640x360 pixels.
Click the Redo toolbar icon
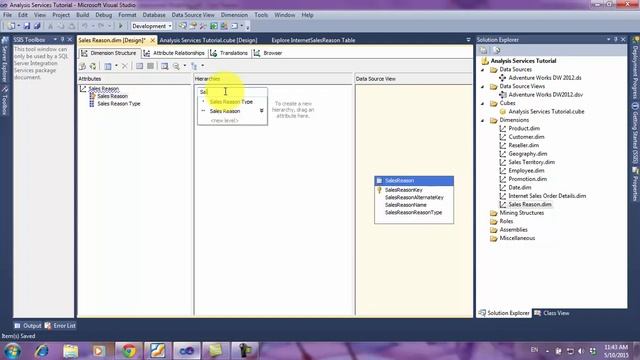click(101, 26)
